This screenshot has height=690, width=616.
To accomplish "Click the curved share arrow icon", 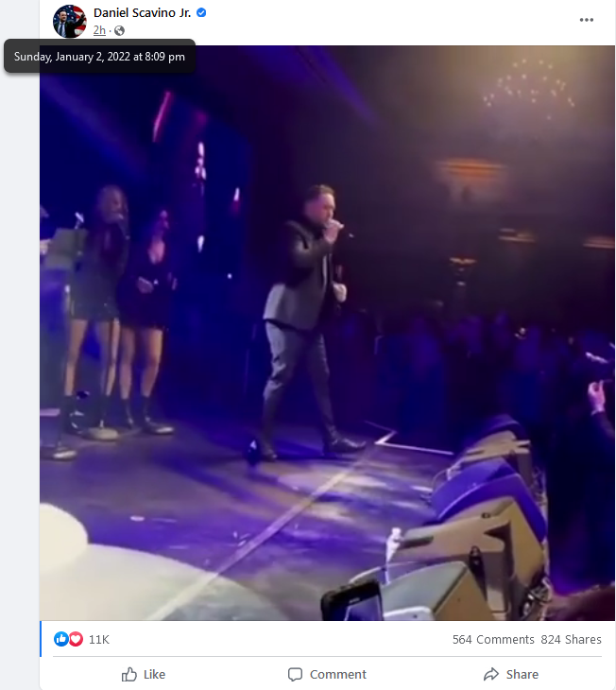I will coord(491,674).
